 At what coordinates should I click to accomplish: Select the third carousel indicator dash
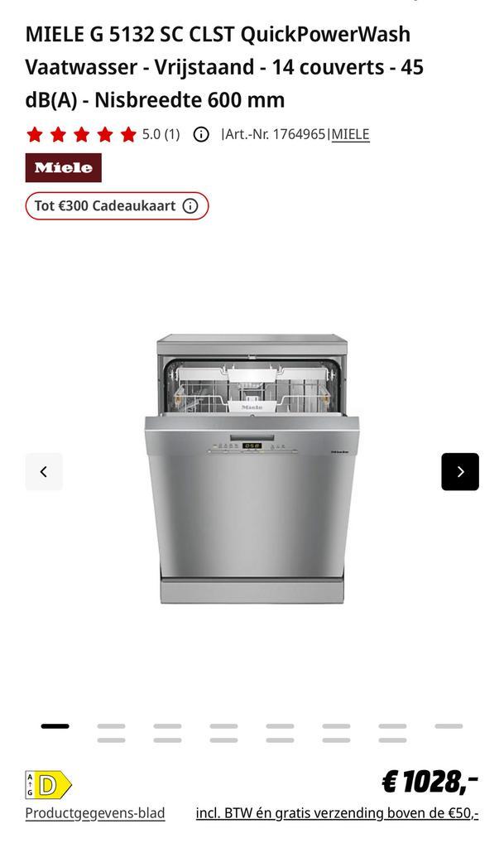coord(167,726)
